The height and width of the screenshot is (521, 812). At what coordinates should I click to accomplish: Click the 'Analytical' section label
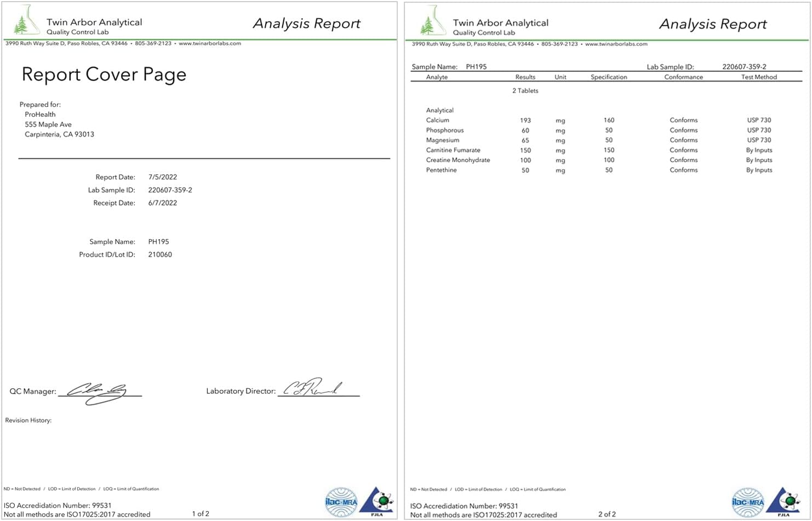pyautogui.click(x=439, y=110)
